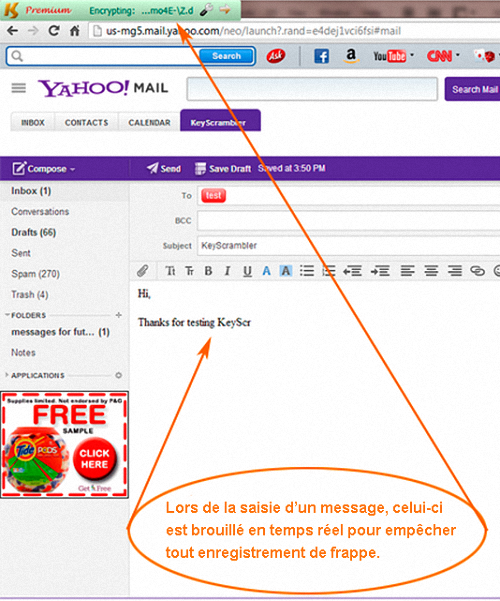
Task: Reload the page with refresh icon
Action: pos(54,31)
